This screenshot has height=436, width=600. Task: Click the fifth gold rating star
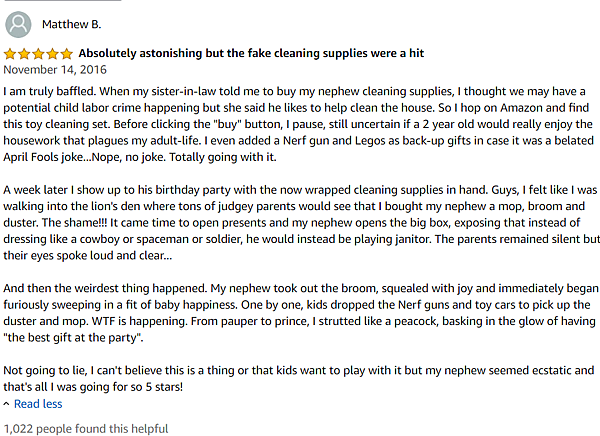pos(67,54)
